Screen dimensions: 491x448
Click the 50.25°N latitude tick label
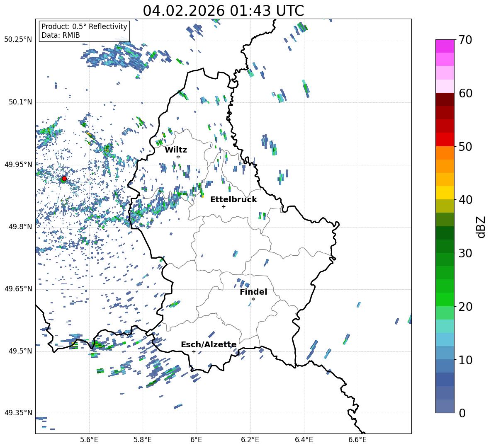[x=18, y=40]
